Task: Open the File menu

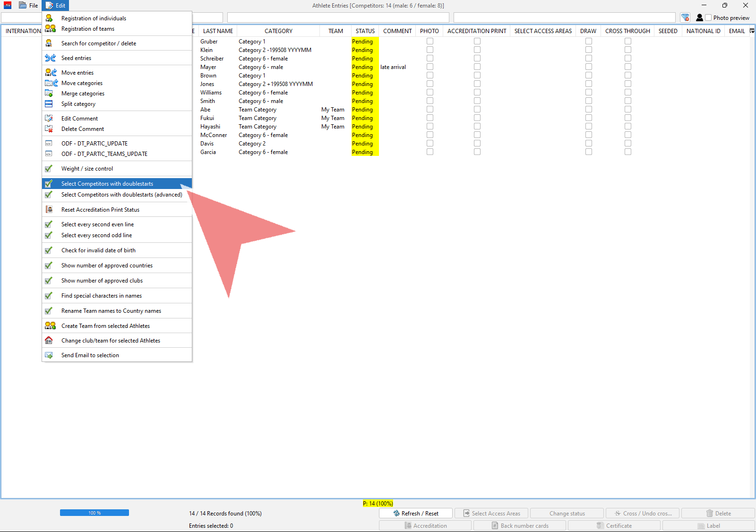Action: 28,6
